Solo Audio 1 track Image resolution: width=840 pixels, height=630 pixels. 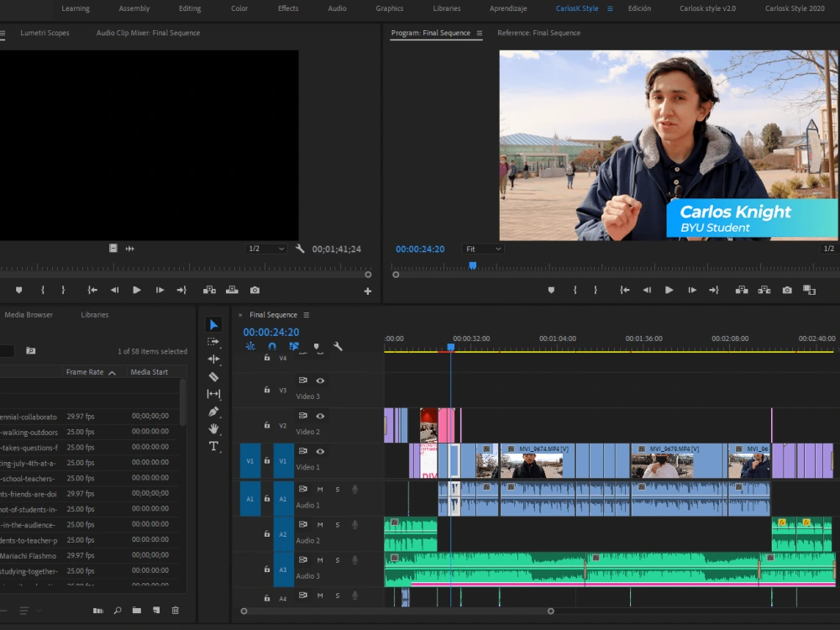point(338,489)
